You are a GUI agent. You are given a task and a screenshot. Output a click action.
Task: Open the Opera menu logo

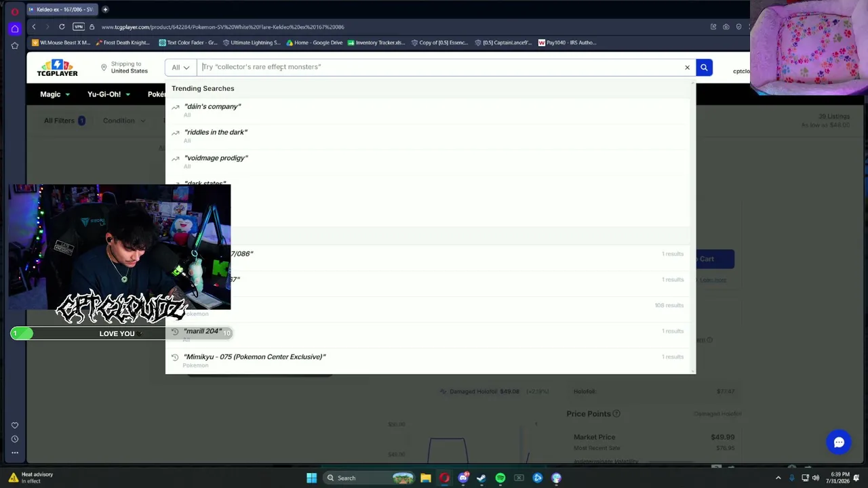(14, 12)
